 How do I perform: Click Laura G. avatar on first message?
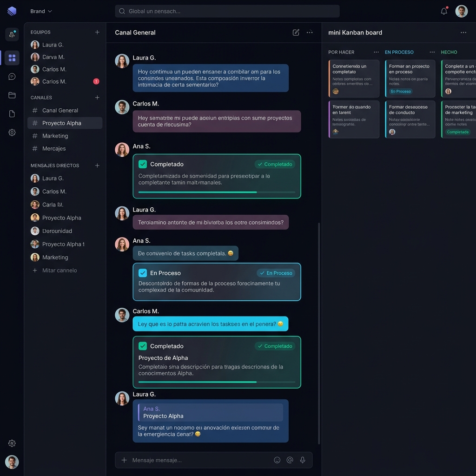pyautogui.click(x=122, y=61)
